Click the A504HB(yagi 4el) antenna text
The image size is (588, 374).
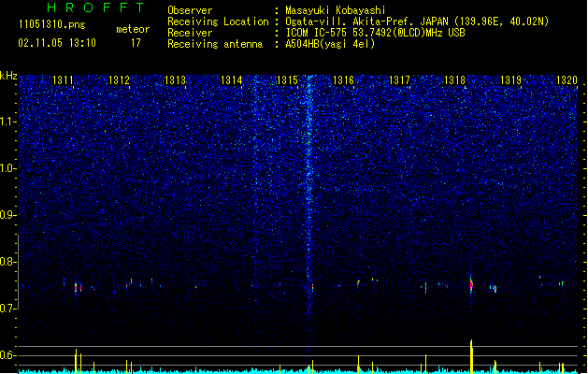point(330,44)
